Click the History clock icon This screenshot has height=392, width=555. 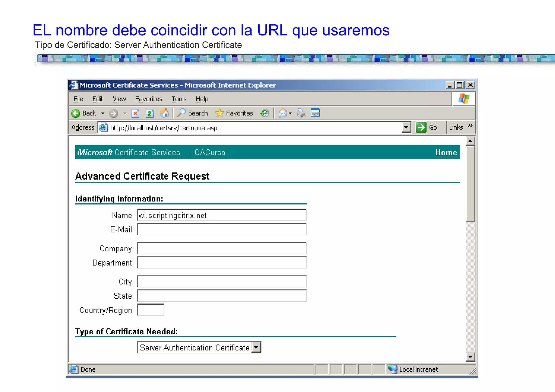pos(264,113)
